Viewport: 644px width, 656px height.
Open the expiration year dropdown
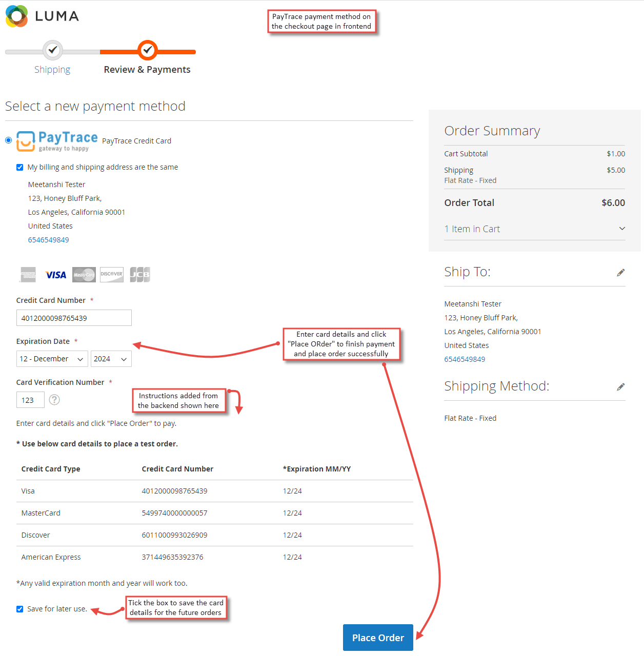click(x=111, y=359)
